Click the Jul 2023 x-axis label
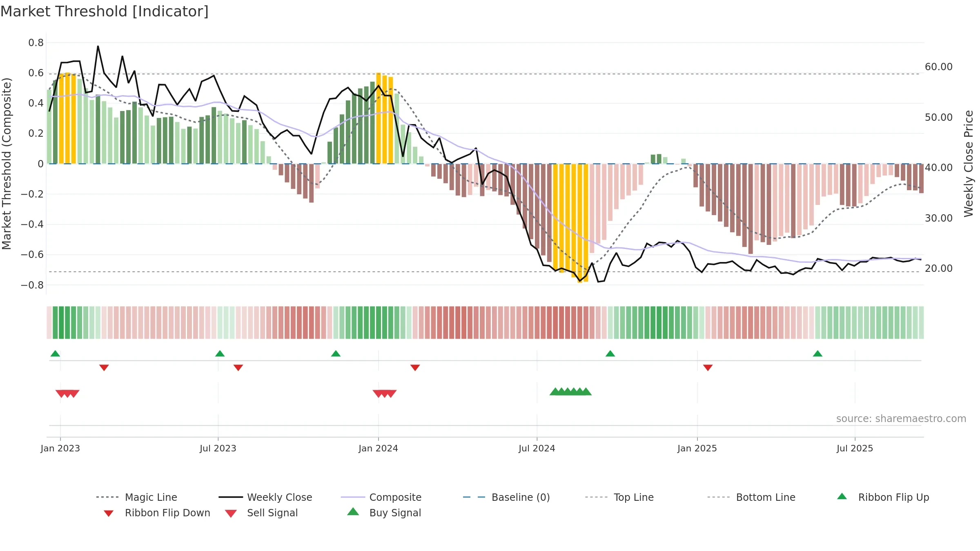980x551 pixels. [218, 448]
